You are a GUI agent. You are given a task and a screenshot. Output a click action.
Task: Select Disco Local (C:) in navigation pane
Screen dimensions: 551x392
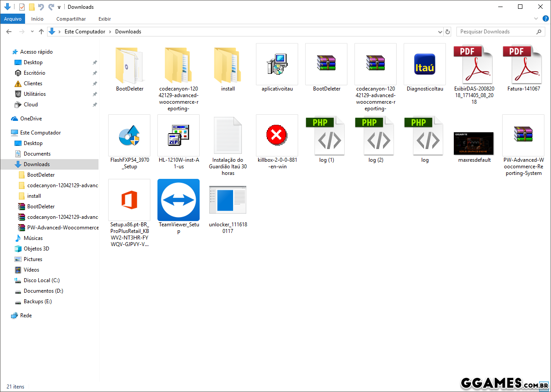(41, 280)
